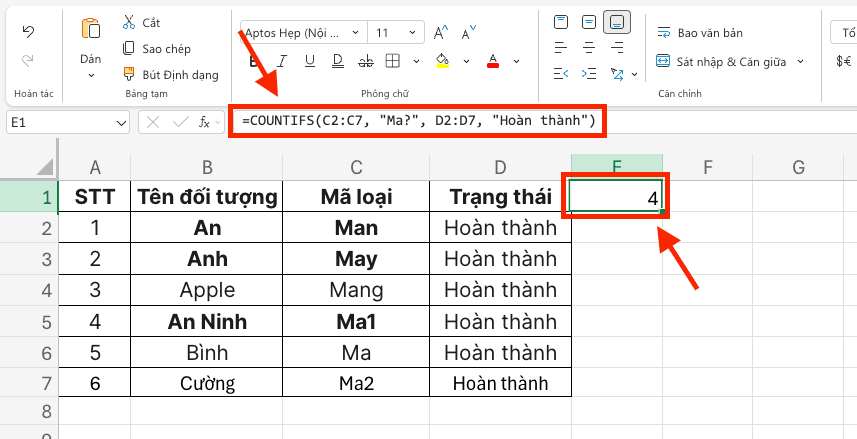The height and width of the screenshot is (439, 857).
Task: Toggle top vertical alignment
Action: point(561,22)
